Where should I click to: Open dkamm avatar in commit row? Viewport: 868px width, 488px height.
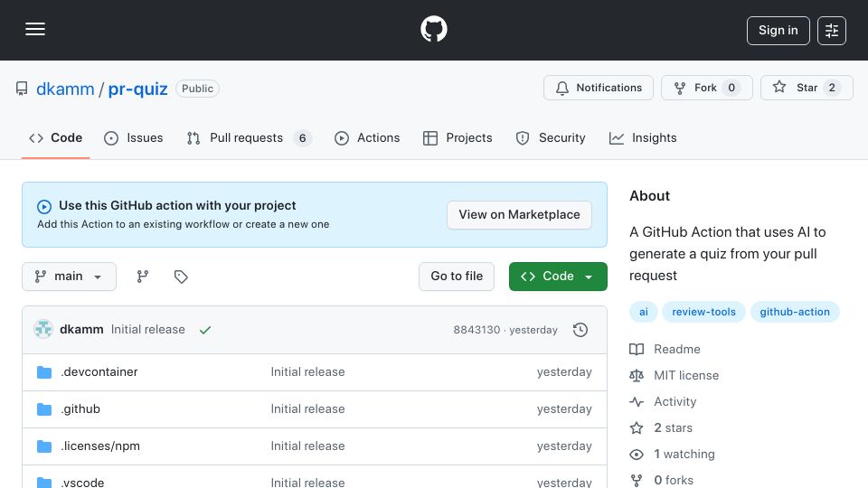point(43,329)
